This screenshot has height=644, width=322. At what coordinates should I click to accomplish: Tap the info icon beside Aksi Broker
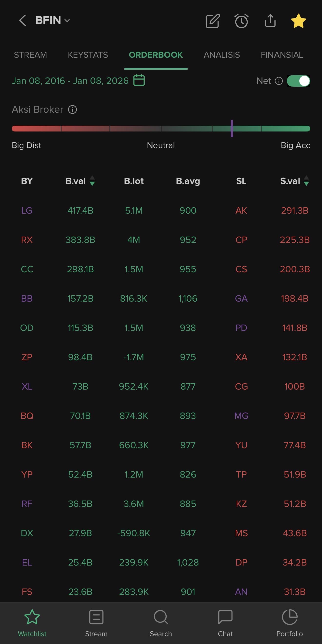(72, 109)
